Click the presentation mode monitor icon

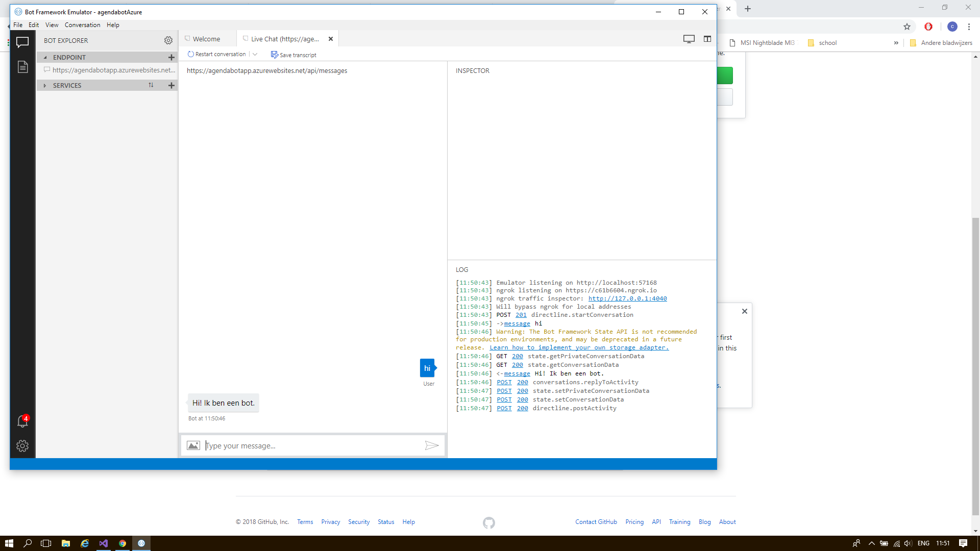pyautogui.click(x=689, y=39)
